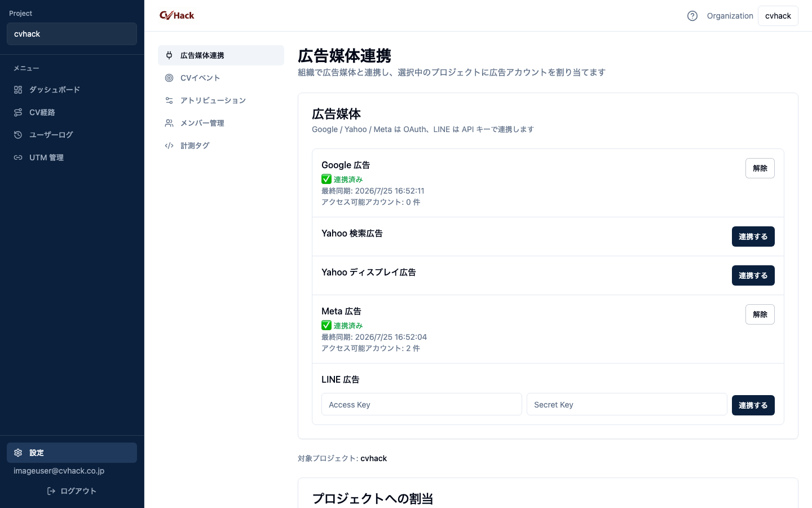Click the green check icon under Google 広告
This screenshot has height=508, width=812.
[x=326, y=179]
